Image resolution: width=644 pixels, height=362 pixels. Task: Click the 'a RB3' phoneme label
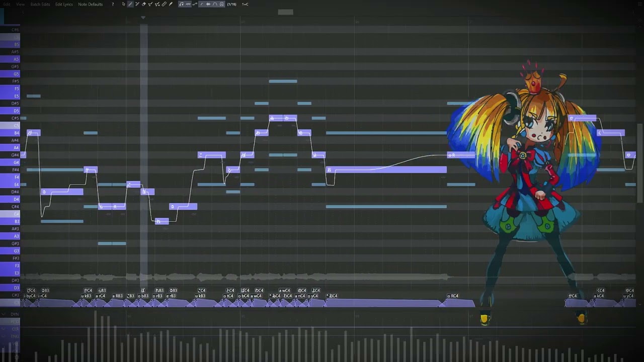click(117, 296)
